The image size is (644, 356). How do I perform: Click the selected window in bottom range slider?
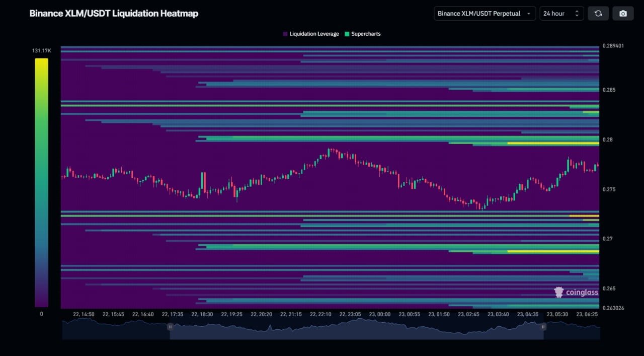(x=356, y=328)
